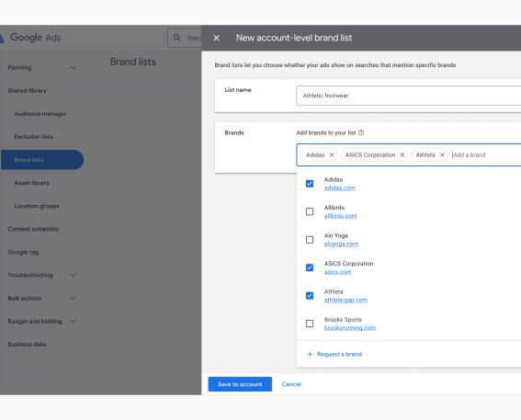Check the Alo Yoga checkbox
Viewport: 521px width, 420px height.
(x=310, y=240)
